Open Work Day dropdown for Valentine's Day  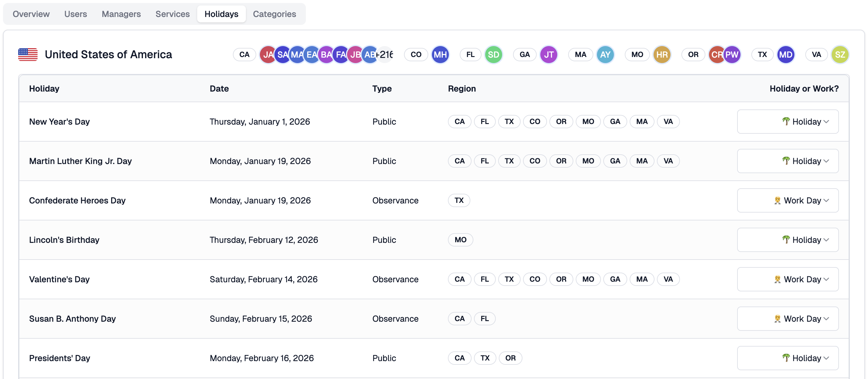click(787, 279)
